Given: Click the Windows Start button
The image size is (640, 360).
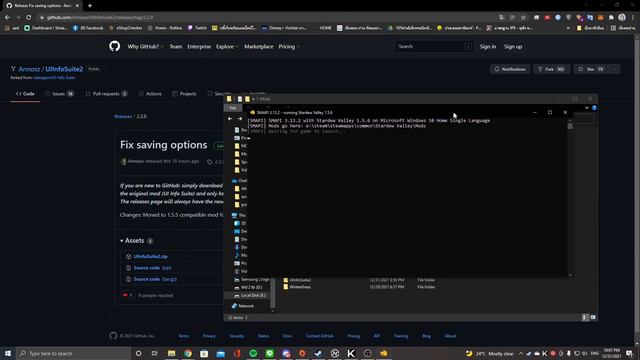Looking at the screenshot, I should click(8, 353).
